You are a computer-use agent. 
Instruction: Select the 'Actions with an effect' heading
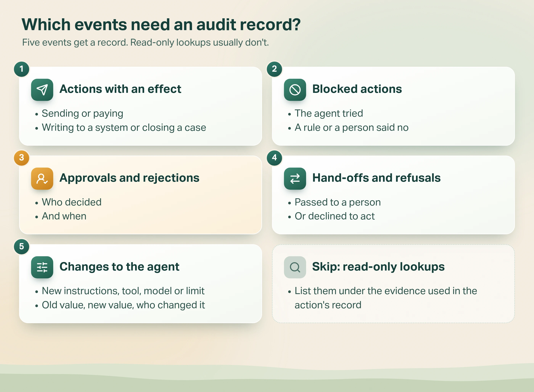(x=120, y=89)
